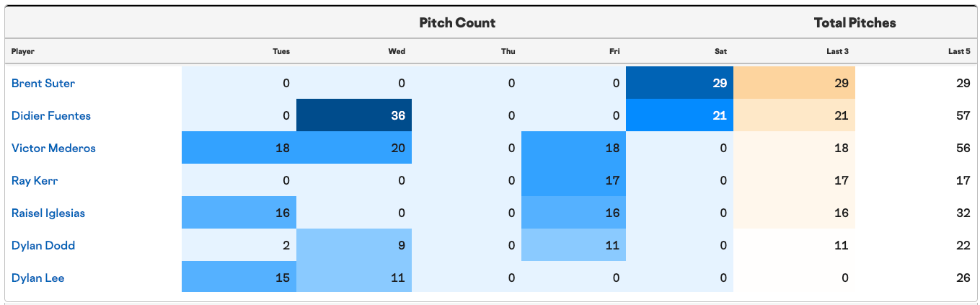
Task: Open Didier Fuentes player link
Action: click(x=51, y=115)
